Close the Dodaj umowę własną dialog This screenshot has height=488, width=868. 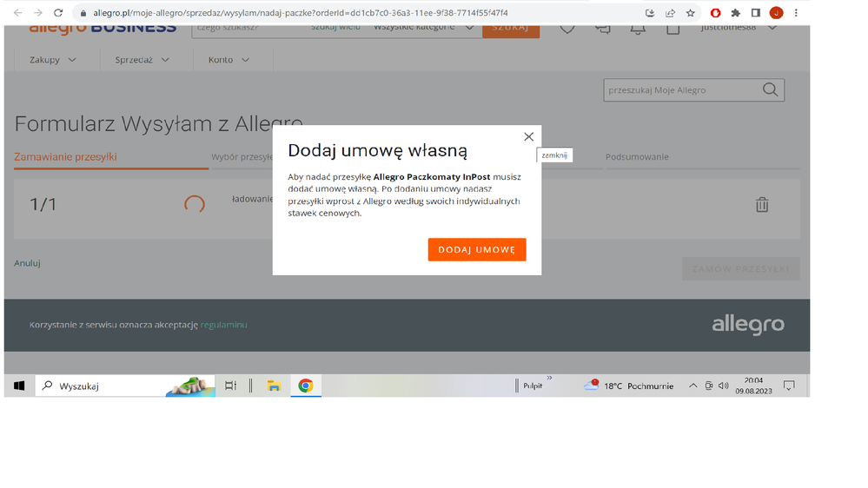[528, 136]
